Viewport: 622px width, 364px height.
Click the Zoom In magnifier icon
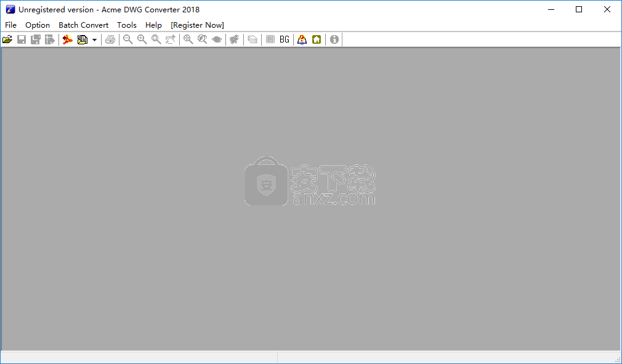pyautogui.click(x=142, y=39)
